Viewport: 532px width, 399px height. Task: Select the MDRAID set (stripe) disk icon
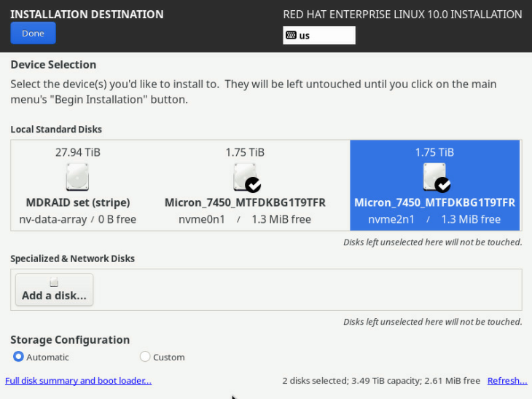click(77, 177)
